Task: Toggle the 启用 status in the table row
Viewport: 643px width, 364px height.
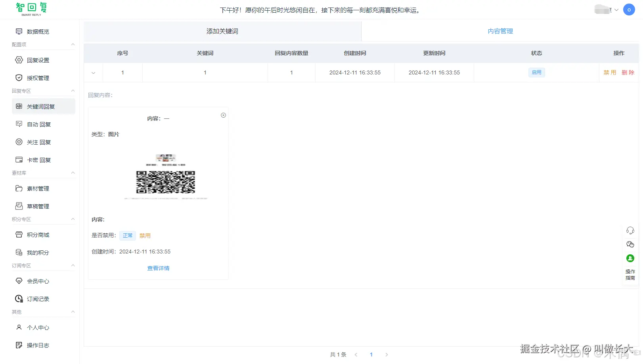Action: (536, 72)
